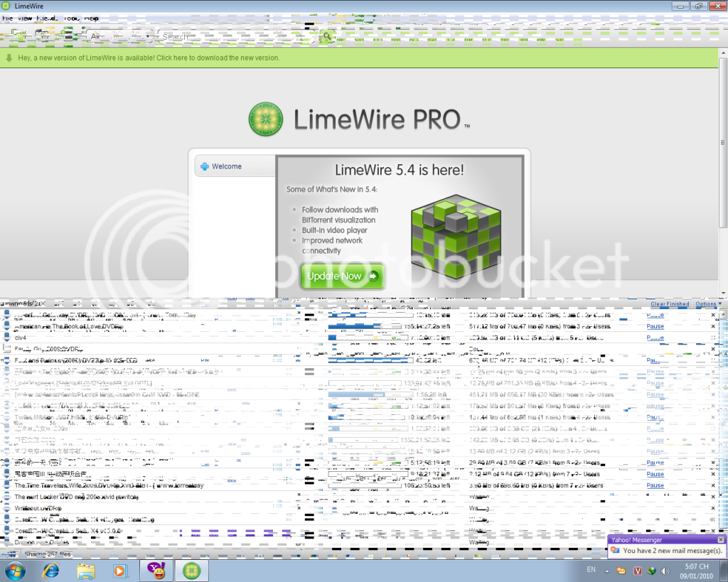728x582 pixels.
Task: Show hidden tray icons arrow
Action: click(607, 571)
